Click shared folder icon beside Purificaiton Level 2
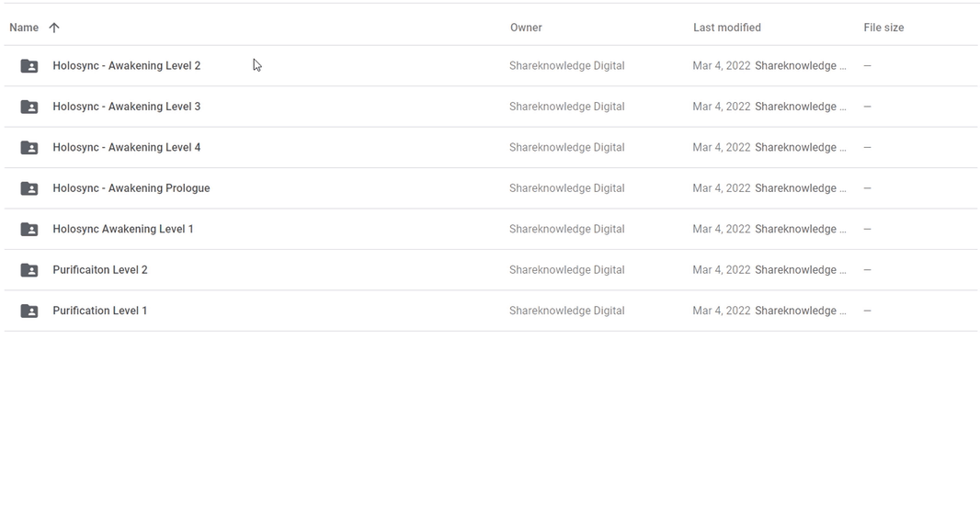Screen dimensions: 980x509 click(29, 270)
